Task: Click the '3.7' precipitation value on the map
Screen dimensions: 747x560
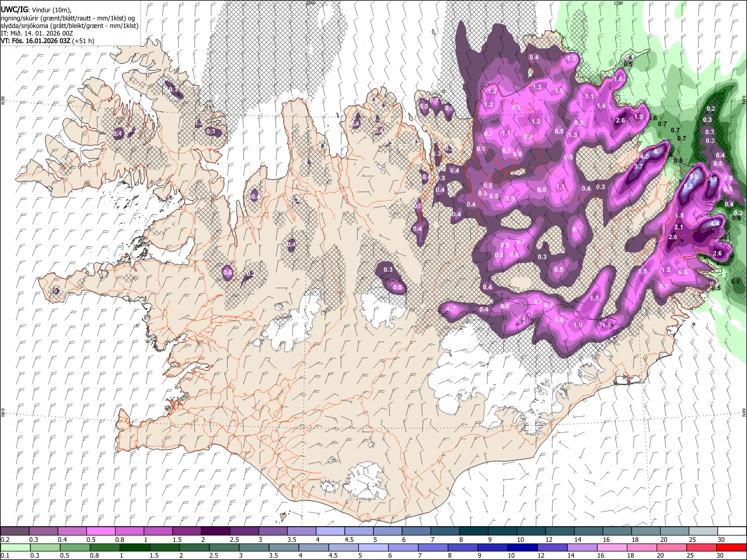Action: tap(638, 166)
